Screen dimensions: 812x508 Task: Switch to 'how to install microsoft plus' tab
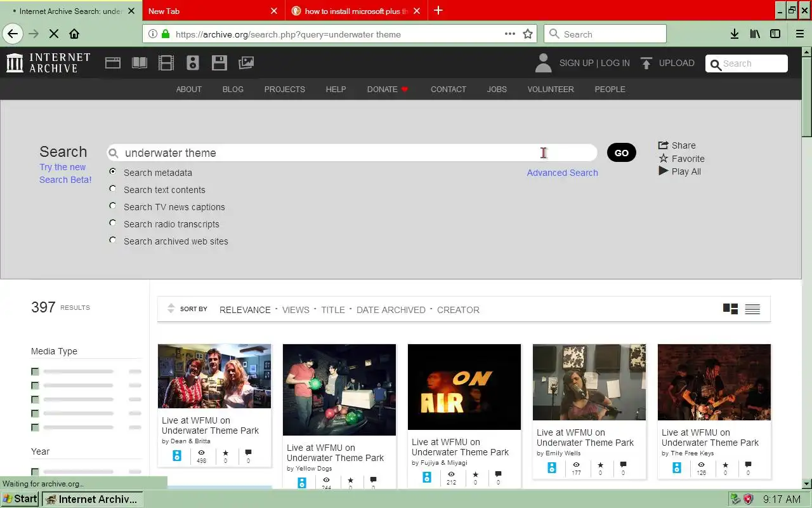[355, 11]
